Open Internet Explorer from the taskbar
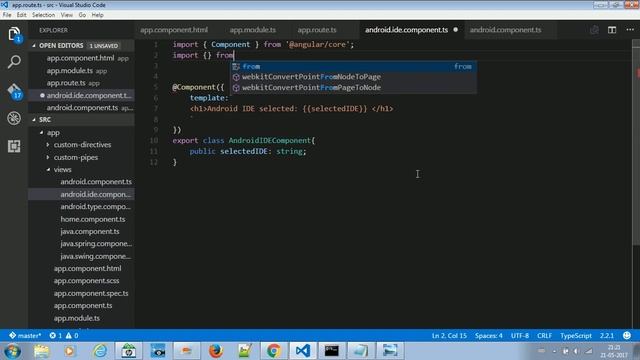This screenshot has width=640, height=360. coord(100,351)
